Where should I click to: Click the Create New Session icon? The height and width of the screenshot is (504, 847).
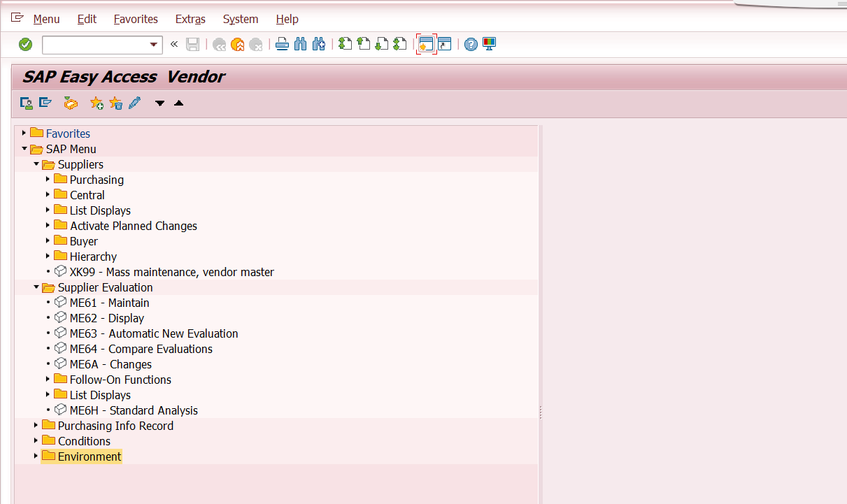tap(426, 45)
